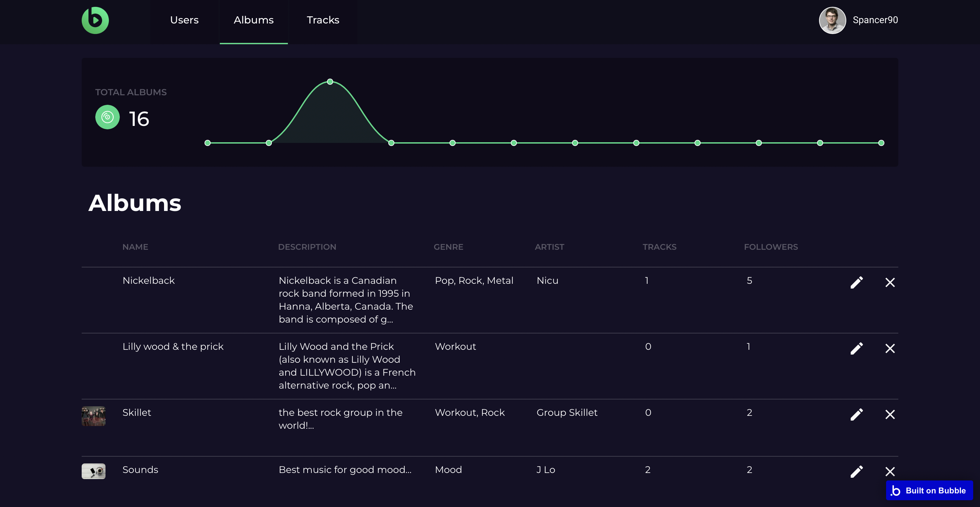The width and height of the screenshot is (980, 507).
Task: Click pencil icon for Lilly wood album
Action: tap(856, 348)
